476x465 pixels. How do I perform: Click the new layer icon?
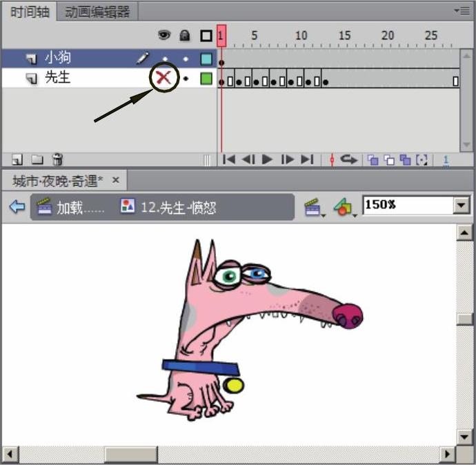17,159
